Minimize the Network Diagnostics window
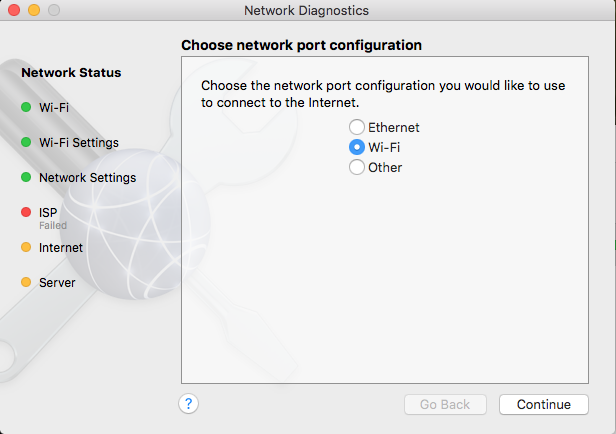 pos(33,11)
